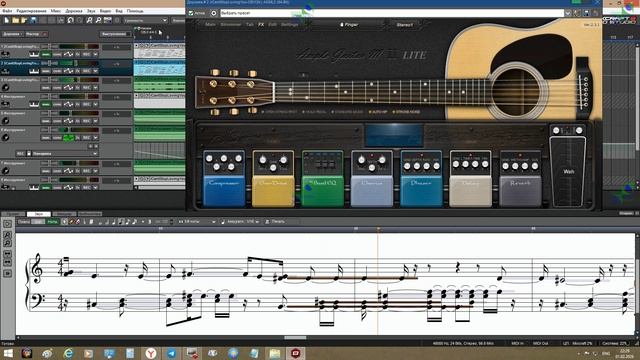This screenshot has width=640, height=360.
Task: Click the Undo arrow icon in toolbar
Action: coord(70,20)
